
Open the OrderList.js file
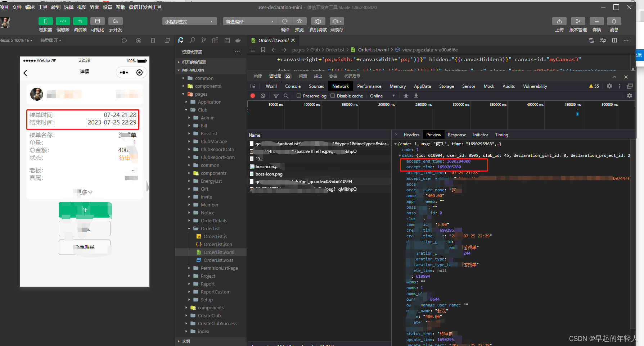point(215,236)
